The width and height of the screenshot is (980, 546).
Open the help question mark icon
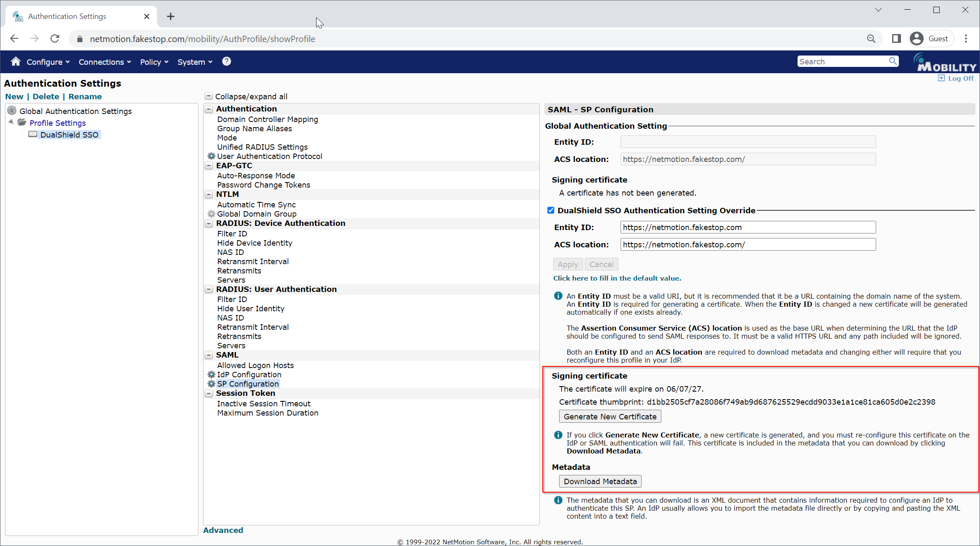(227, 61)
